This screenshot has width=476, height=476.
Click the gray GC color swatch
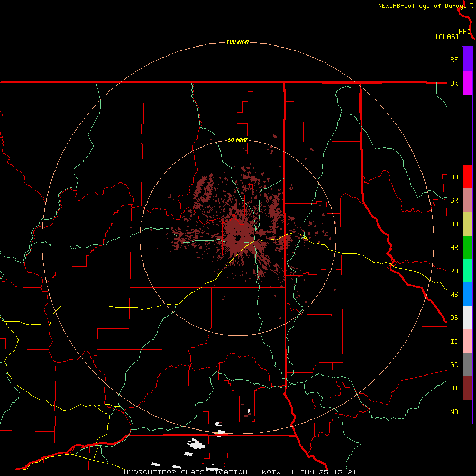(x=467, y=364)
